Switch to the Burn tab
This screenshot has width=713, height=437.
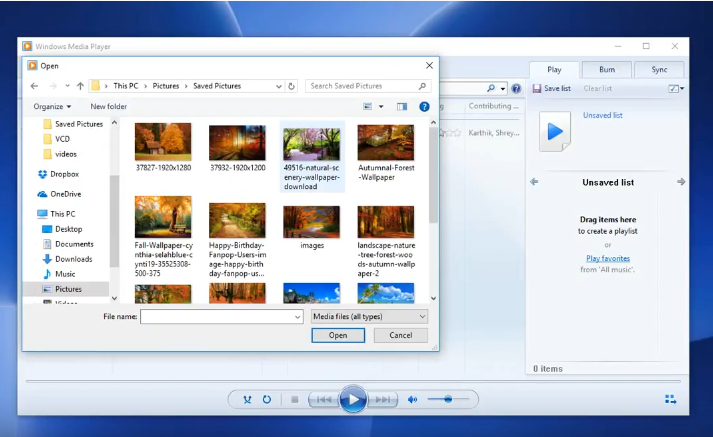coord(607,70)
